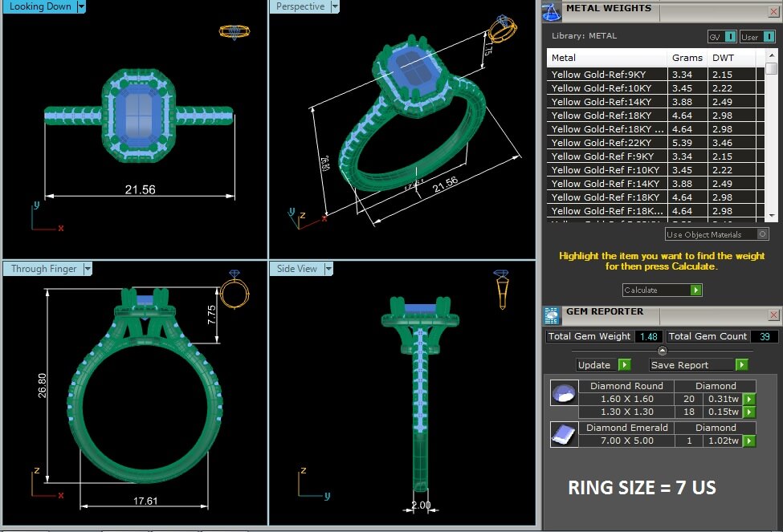The image size is (783, 532).
Task: Open the Through Finger viewport dropdown
Action: tap(88, 269)
